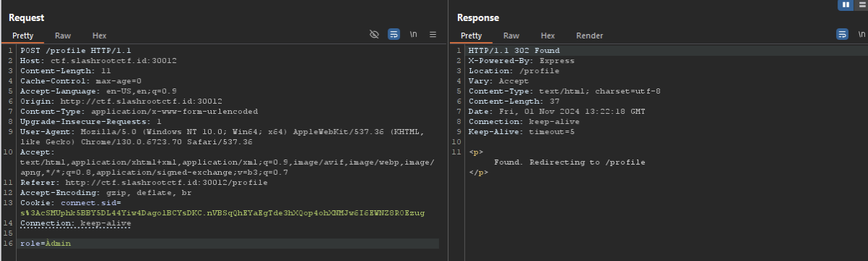Click the Accept-Language header line
Viewport: 868px width, 261px height.
(x=99, y=91)
